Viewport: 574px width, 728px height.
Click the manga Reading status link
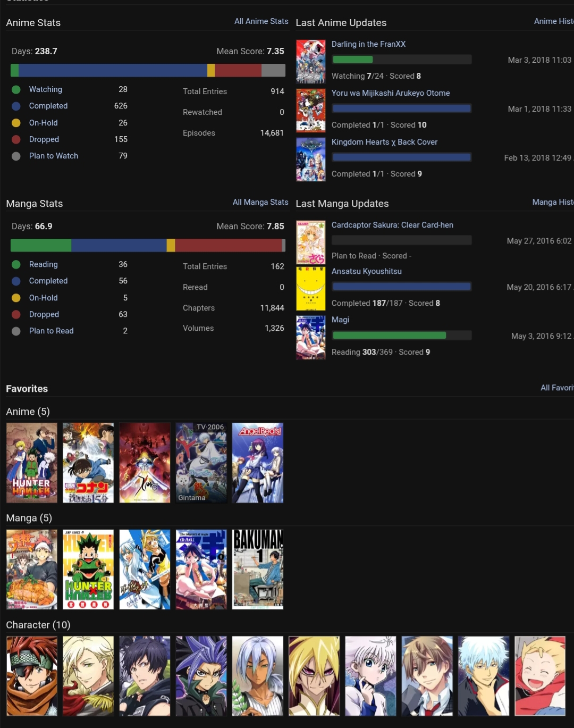pyautogui.click(x=43, y=264)
